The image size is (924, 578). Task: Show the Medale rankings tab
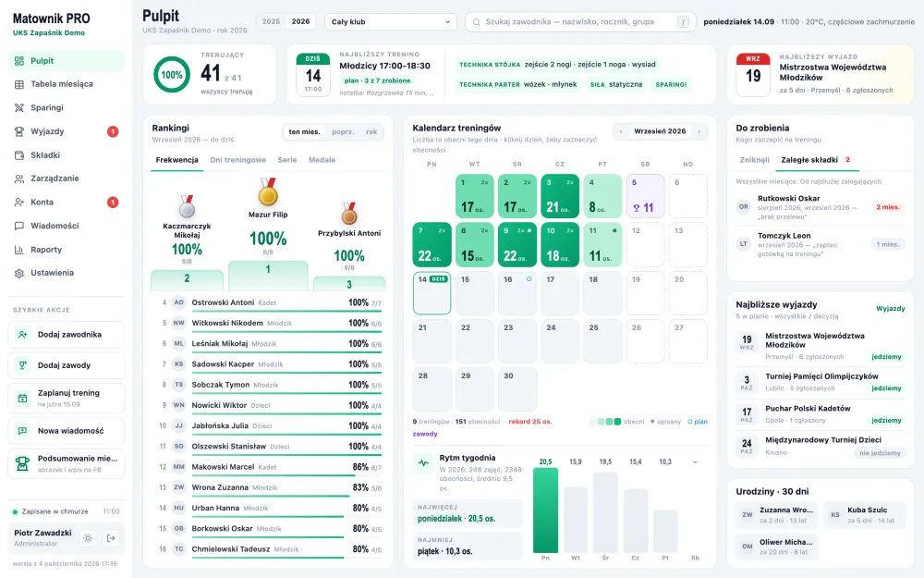322,160
